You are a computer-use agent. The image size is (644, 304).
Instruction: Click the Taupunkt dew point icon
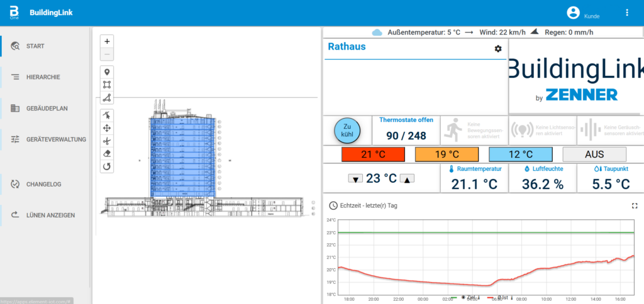[597, 169]
